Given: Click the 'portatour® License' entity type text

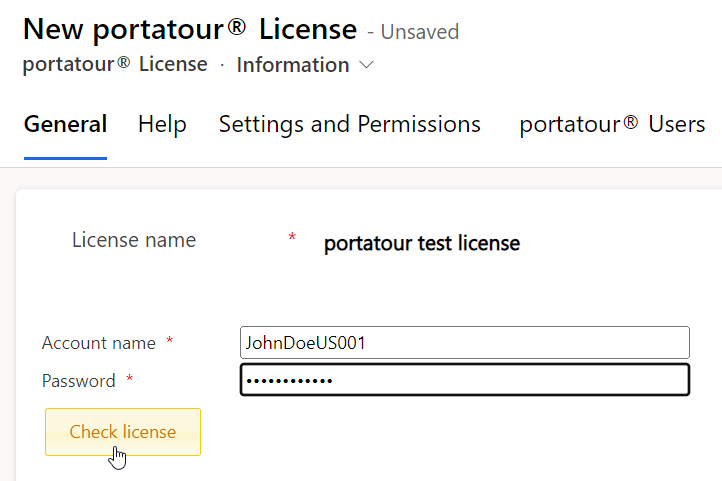Looking at the screenshot, I should pyautogui.click(x=115, y=65).
